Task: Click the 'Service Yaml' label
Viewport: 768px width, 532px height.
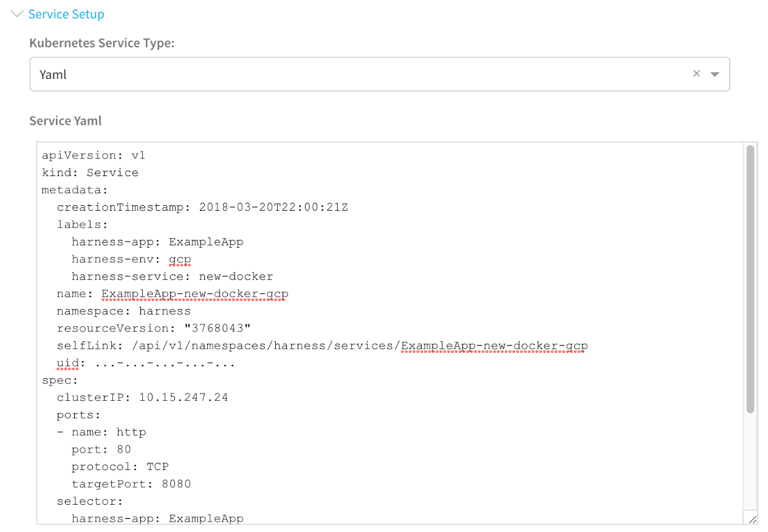Action: point(66,120)
